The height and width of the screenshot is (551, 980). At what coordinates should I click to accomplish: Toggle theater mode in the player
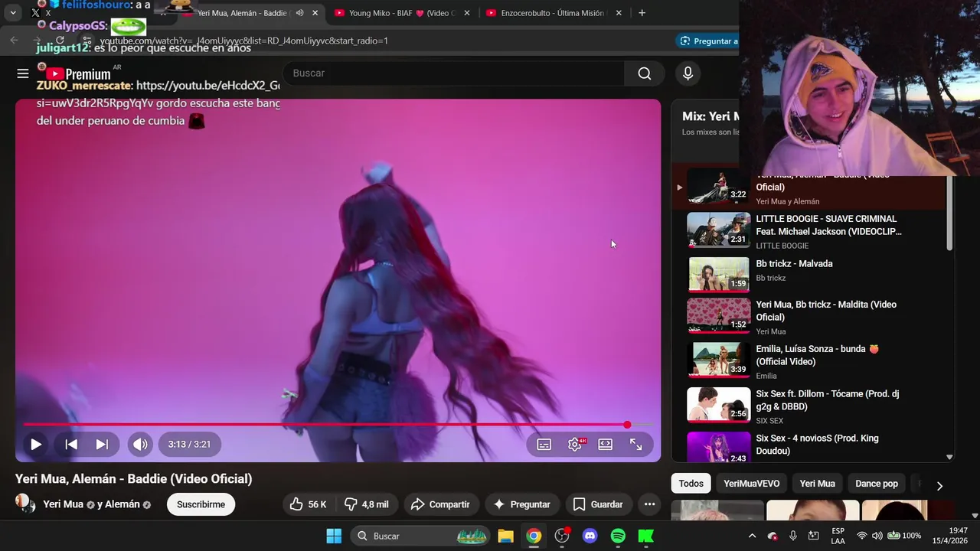(606, 444)
